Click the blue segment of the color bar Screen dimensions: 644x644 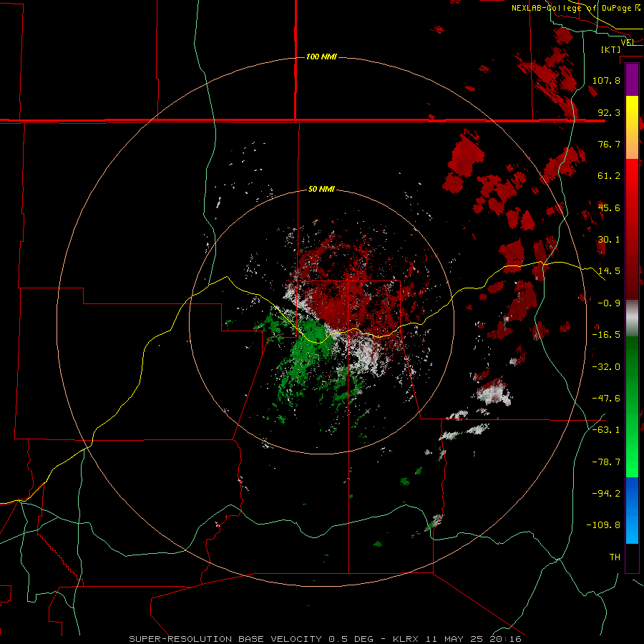point(632,510)
